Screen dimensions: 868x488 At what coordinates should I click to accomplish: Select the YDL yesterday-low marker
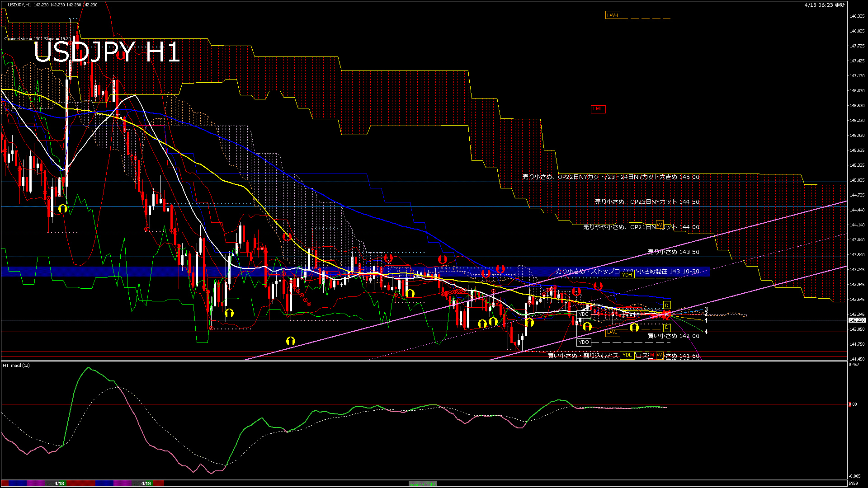tap(627, 355)
